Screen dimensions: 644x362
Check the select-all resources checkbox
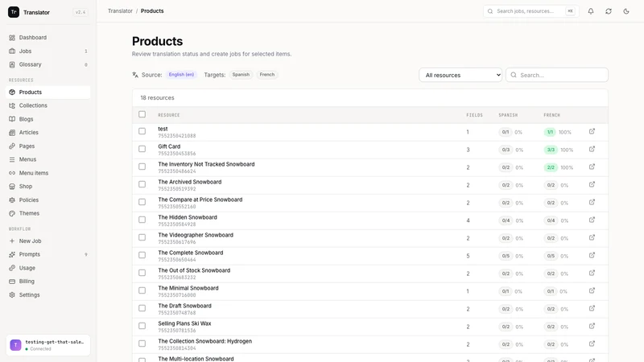pyautogui.click(x=142, y=114)
